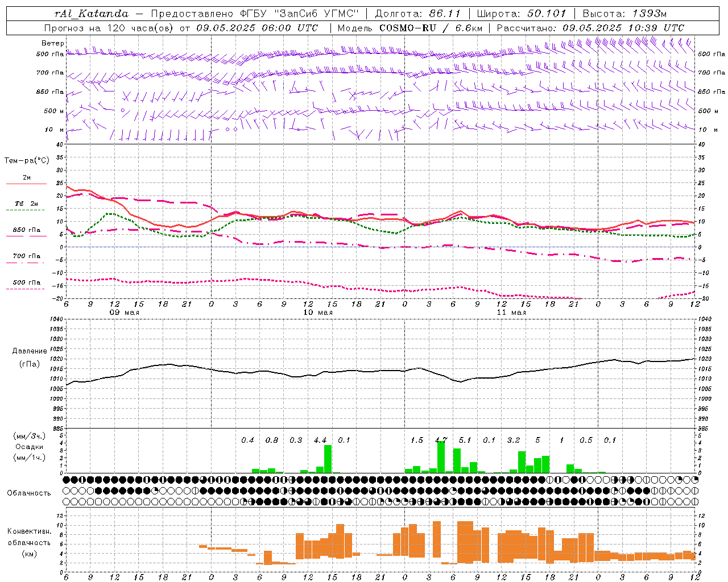Select the Давление panel label
The image size is (728, 582).
[x=30, y=351]
